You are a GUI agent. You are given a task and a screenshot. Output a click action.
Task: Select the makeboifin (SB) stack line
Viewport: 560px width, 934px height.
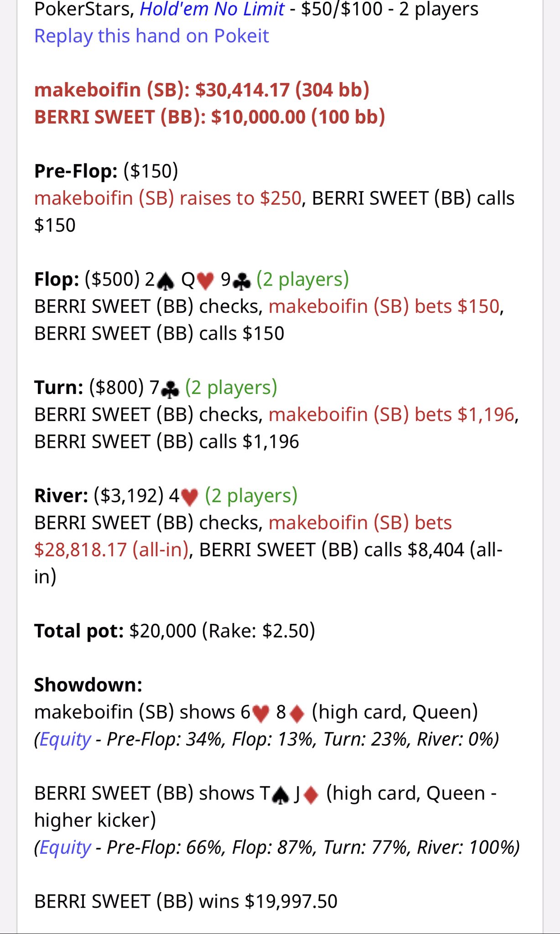[202, 90]
